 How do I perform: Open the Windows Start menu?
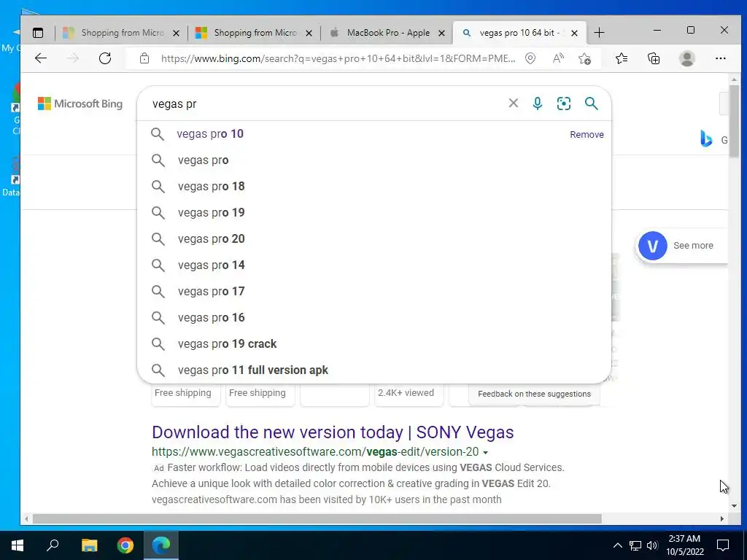coord(18,545)
